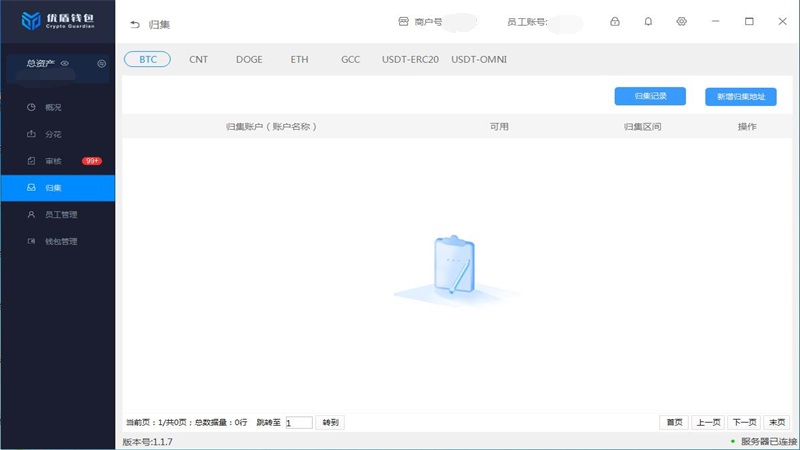Click the 归集记录 button

[x=650, y=96]
